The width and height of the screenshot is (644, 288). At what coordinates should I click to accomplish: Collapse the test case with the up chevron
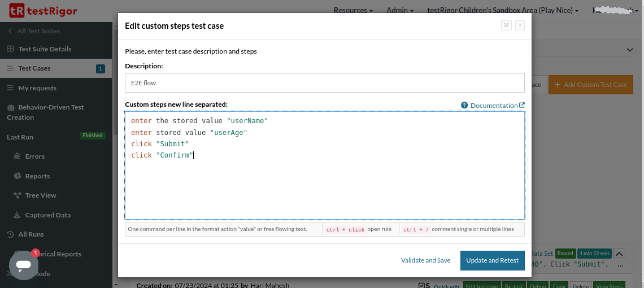[x=619, y=254]
